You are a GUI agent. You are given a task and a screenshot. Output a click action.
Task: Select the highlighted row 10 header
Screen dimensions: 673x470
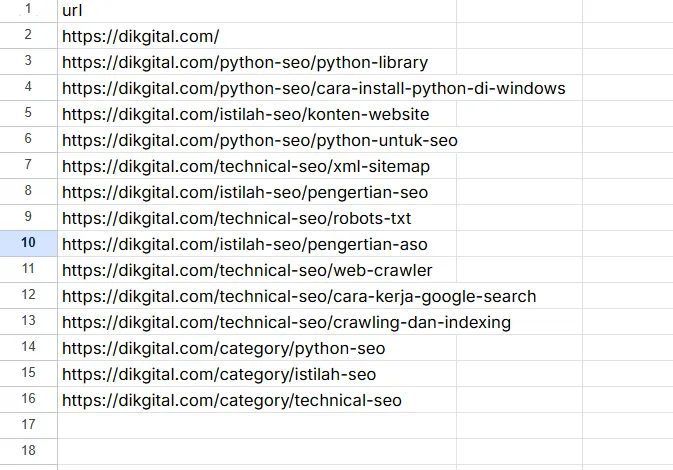(x=28, y=244)
